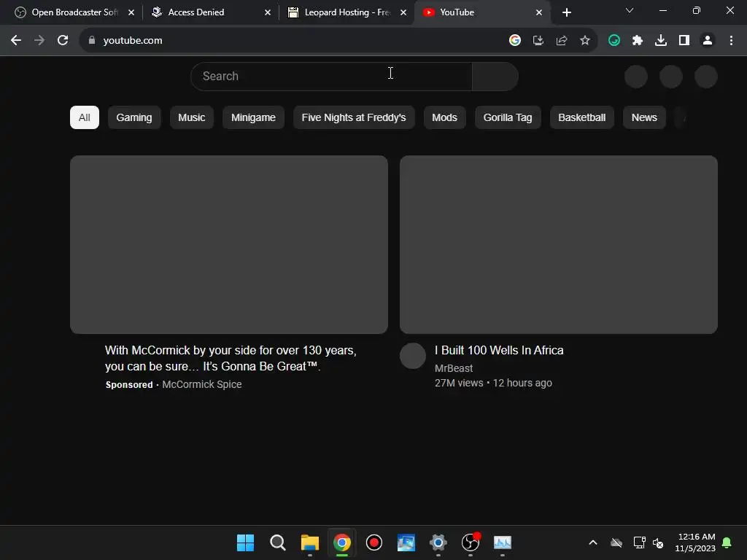
Task: Open the red record app on taskbar
Action: pyautogui.click(x=374, y=542)
